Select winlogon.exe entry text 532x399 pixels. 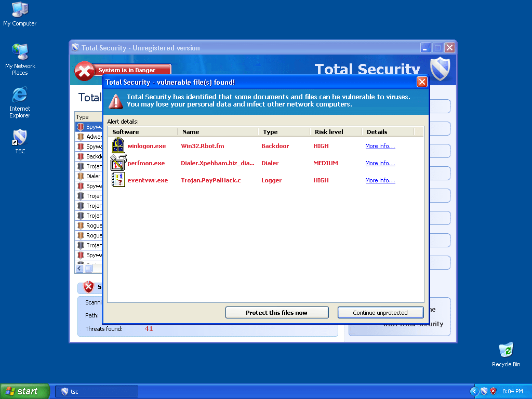(147, 146)
